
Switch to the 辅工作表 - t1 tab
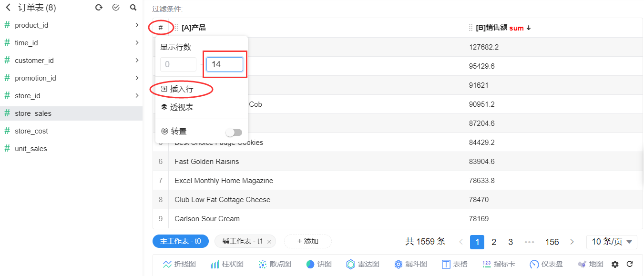[x=242, y=241]
